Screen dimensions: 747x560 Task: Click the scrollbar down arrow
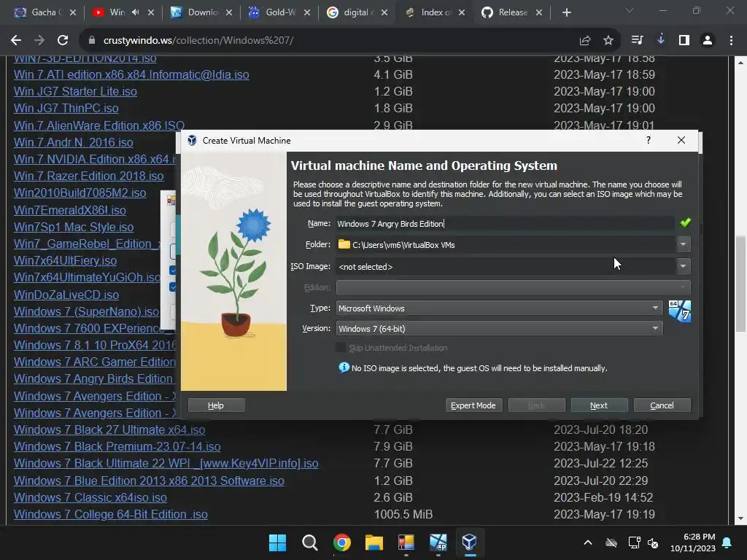pyautogui.click(x=740, y=518)
